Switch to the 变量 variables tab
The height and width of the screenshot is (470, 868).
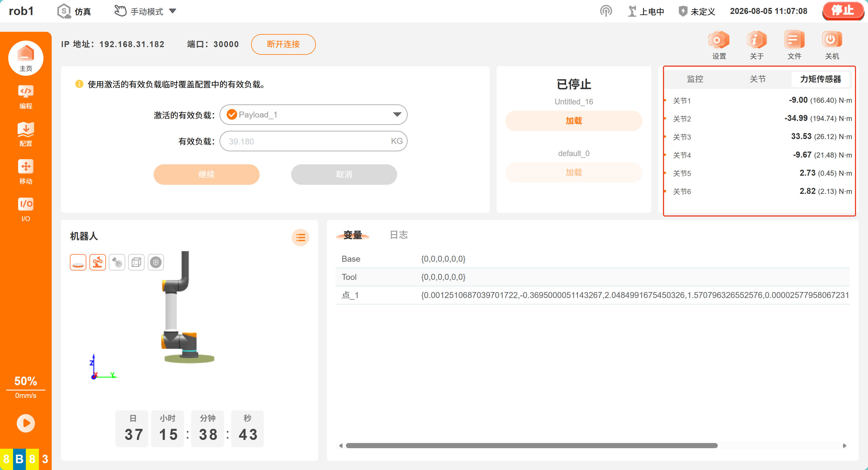point(353,235)
